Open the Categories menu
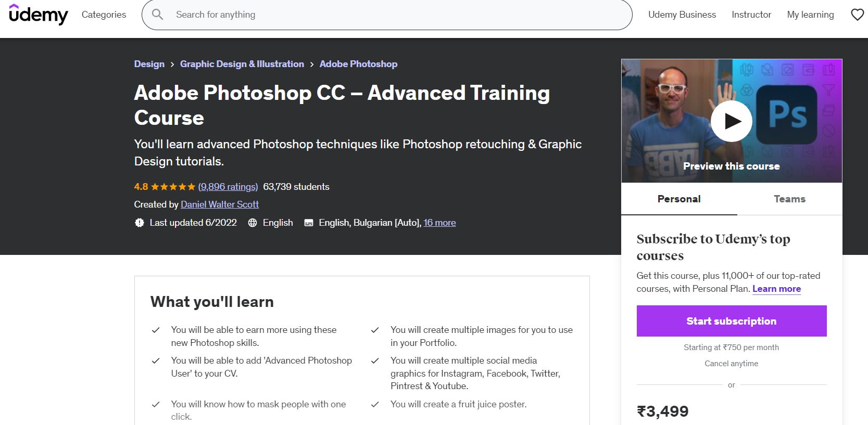This screenshot has height=425, width=868. 104,15
